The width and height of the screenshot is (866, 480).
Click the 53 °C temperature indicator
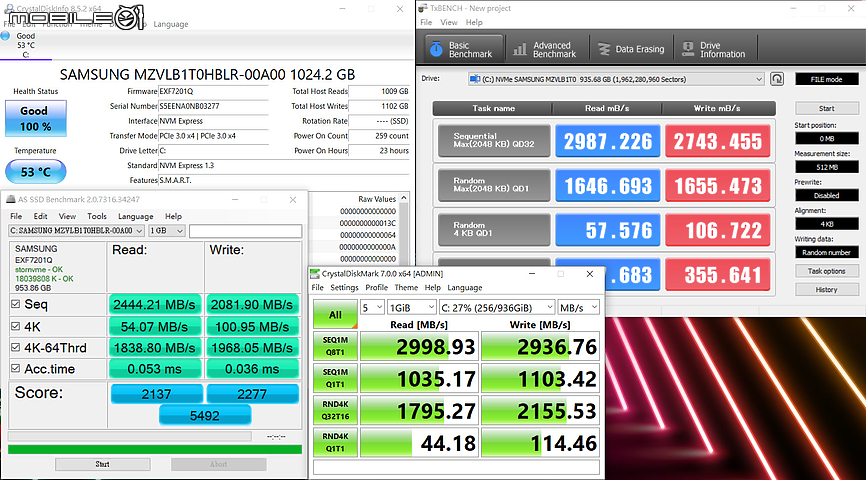point(36,172)
